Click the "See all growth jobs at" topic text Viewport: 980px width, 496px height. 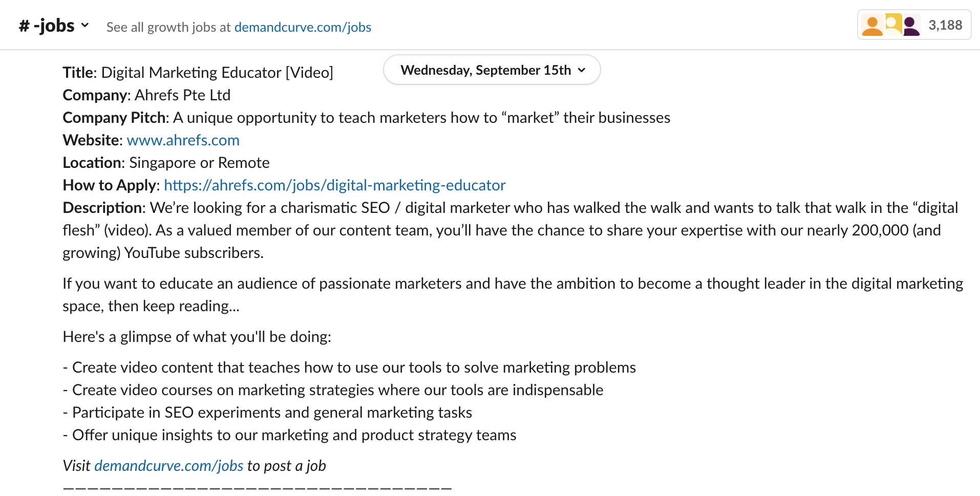[168, 27]
